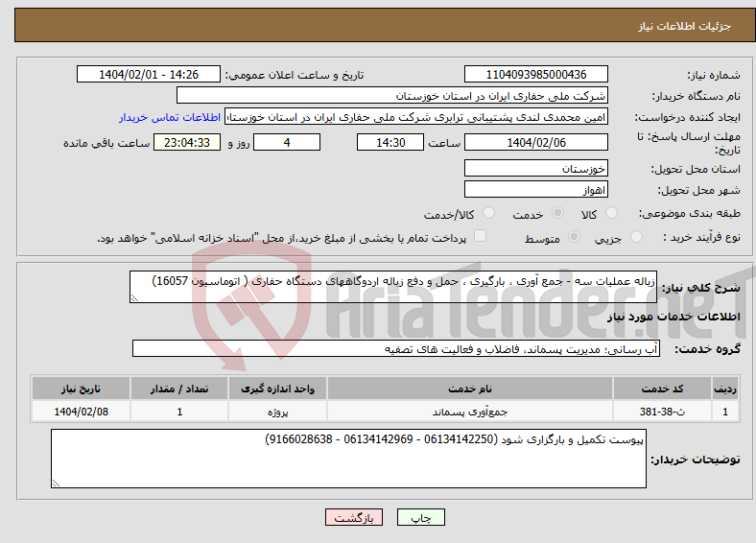756x543 pixels.
Task: Click the service code cell ث-38-381
Action: coord(663,412)
